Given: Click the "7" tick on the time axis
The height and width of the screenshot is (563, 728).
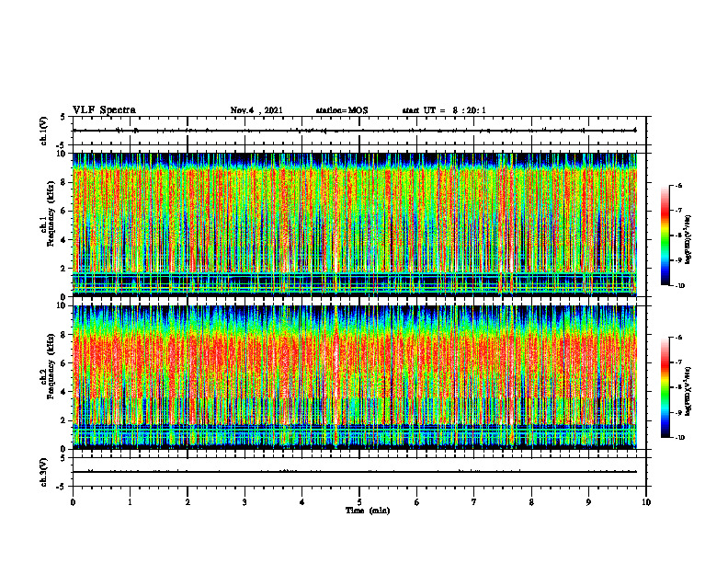Looking at the screenshot, I should (474, 502).
